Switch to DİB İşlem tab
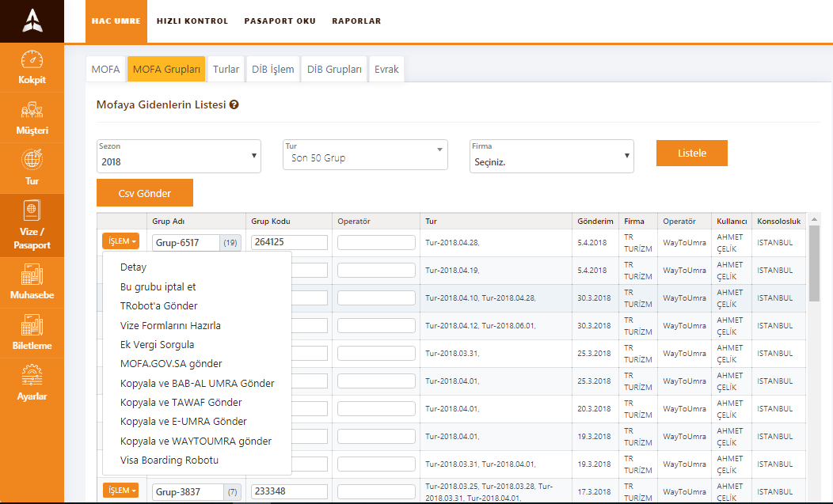The height and width of the screenshot is (504, 833). point(272,69)
